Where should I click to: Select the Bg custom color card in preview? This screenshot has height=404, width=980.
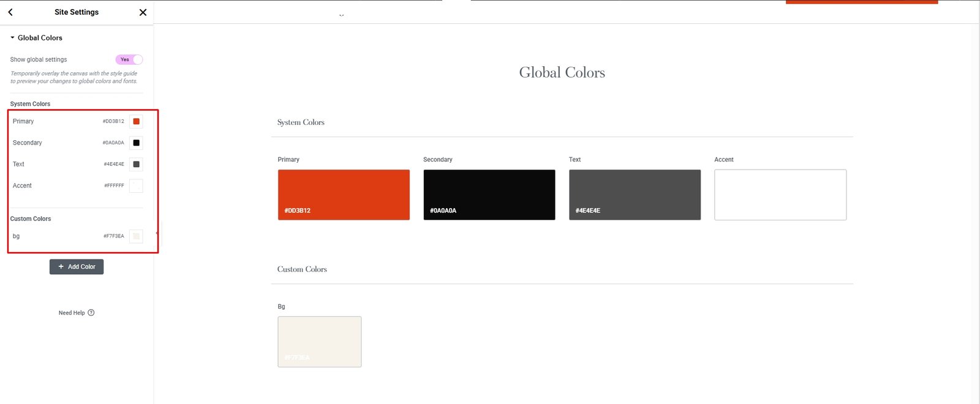click(x=320, y=342)
